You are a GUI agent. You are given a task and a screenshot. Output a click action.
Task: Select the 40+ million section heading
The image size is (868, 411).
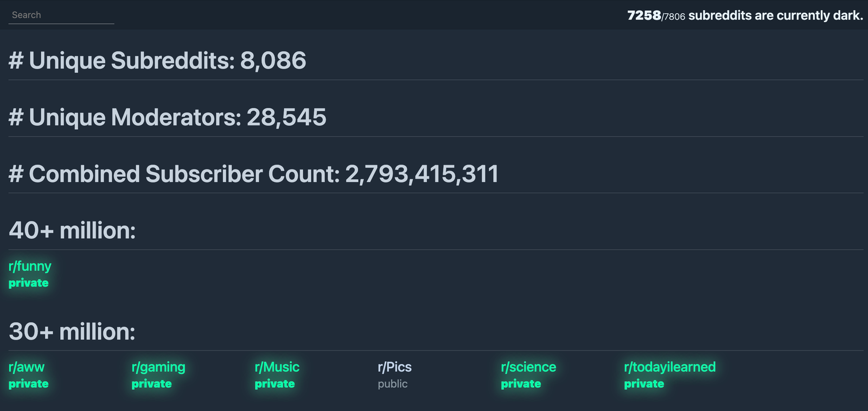coord(72,230)
